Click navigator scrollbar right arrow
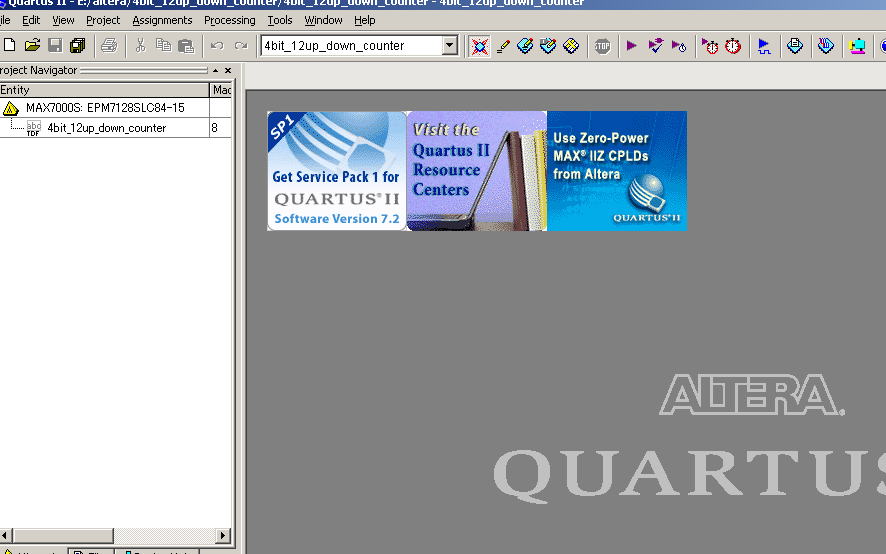 tap(223, 535)
